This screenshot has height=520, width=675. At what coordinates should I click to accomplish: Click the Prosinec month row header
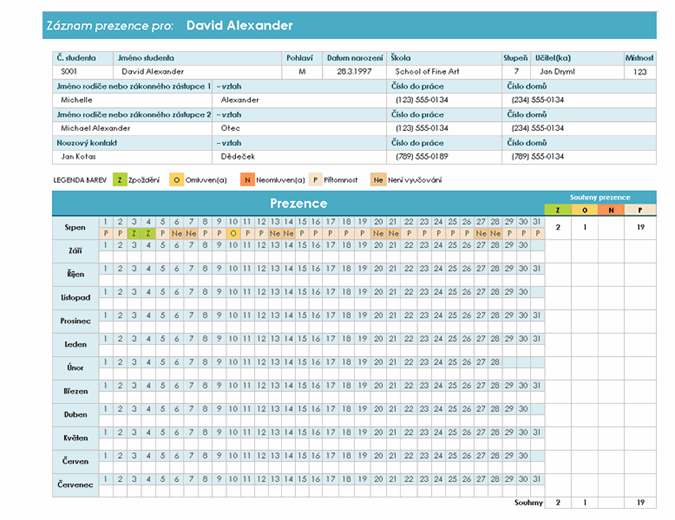[x=75, y=321]
